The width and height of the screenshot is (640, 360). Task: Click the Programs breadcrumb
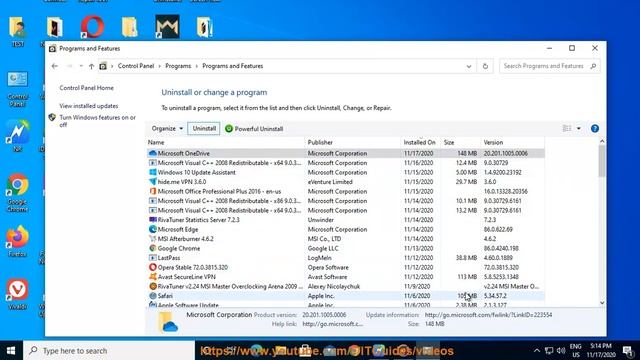(x=178, y=66)
